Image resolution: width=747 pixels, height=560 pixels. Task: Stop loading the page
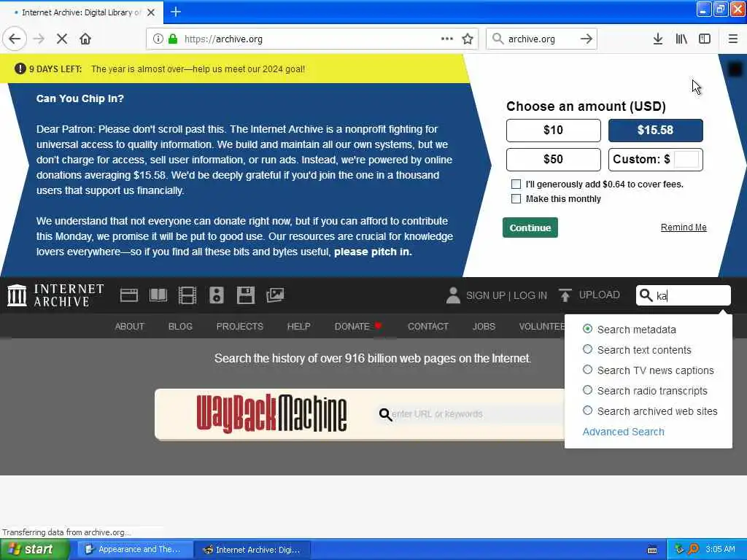click(x=62, y=39)
